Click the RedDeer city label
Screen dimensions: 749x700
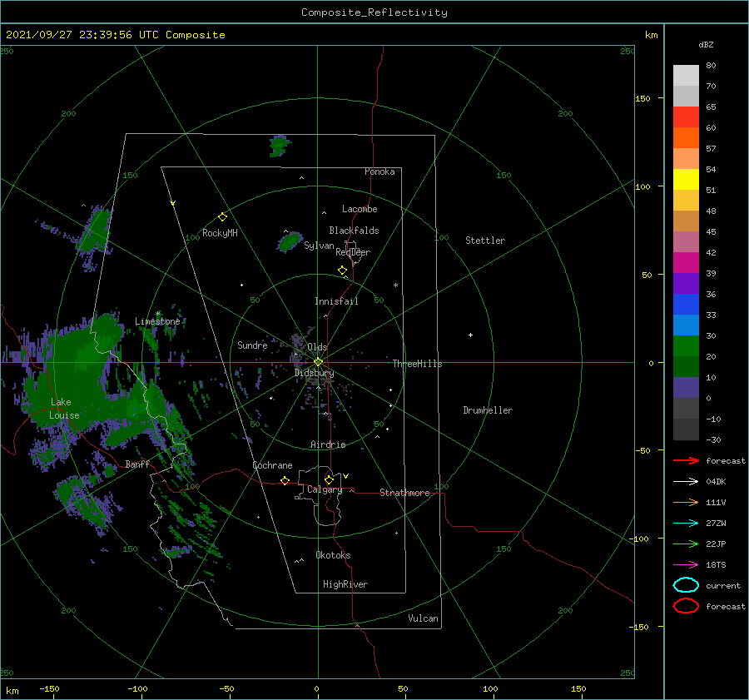pyautogui.click(x=353, y=252)
